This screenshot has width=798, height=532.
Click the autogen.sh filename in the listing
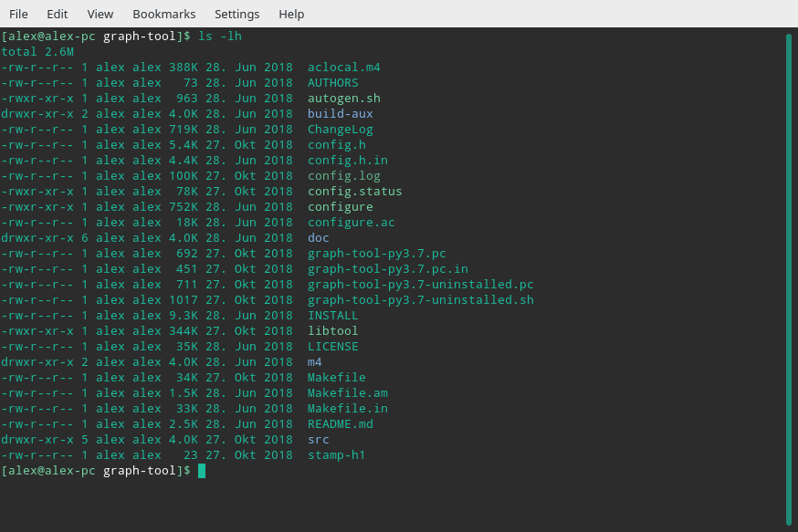coord(343,99)
